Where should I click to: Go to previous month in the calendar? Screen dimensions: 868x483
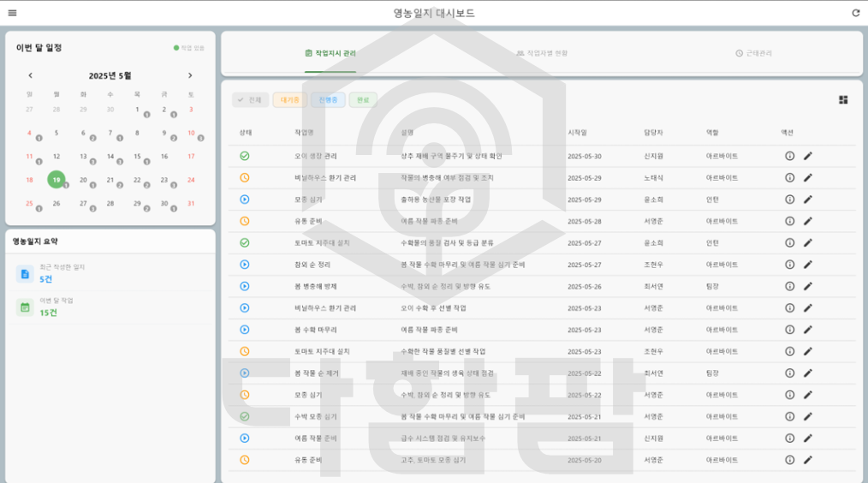(30, 75)
